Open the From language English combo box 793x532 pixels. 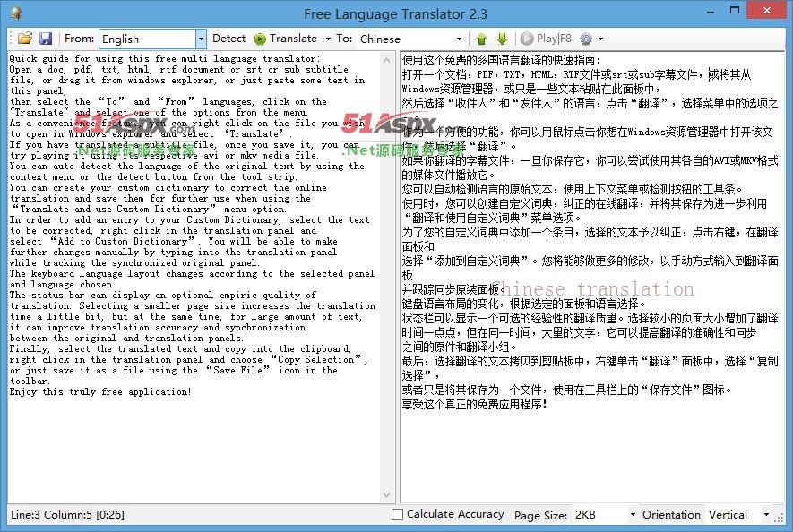pos(152,39)
